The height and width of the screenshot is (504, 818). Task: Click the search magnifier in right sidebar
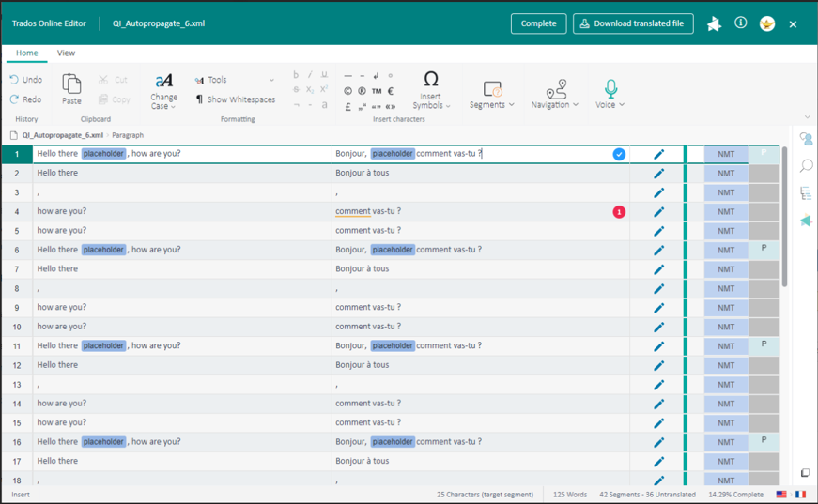(806, 166)
